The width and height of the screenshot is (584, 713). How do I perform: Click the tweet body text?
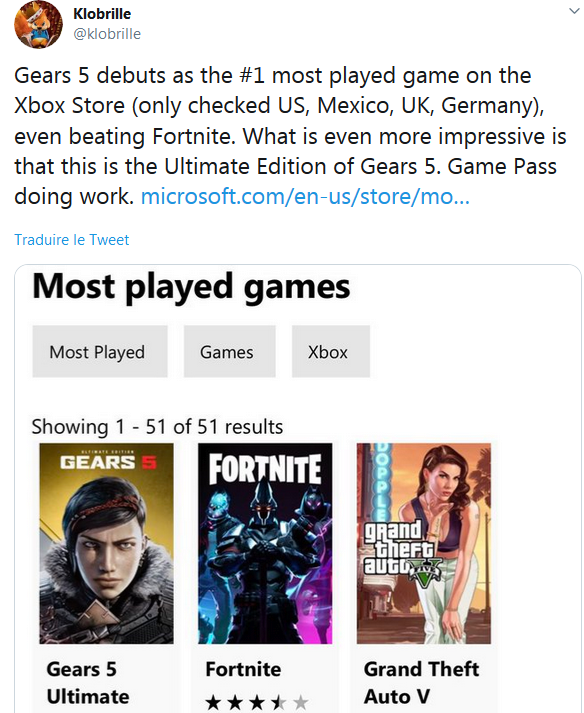pyautogui.click(x=290, y=136)
